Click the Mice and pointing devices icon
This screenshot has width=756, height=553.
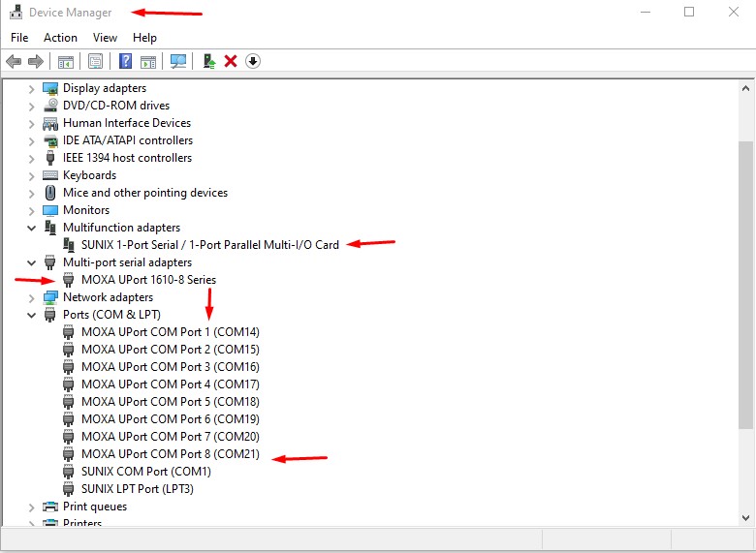[50, 193]
